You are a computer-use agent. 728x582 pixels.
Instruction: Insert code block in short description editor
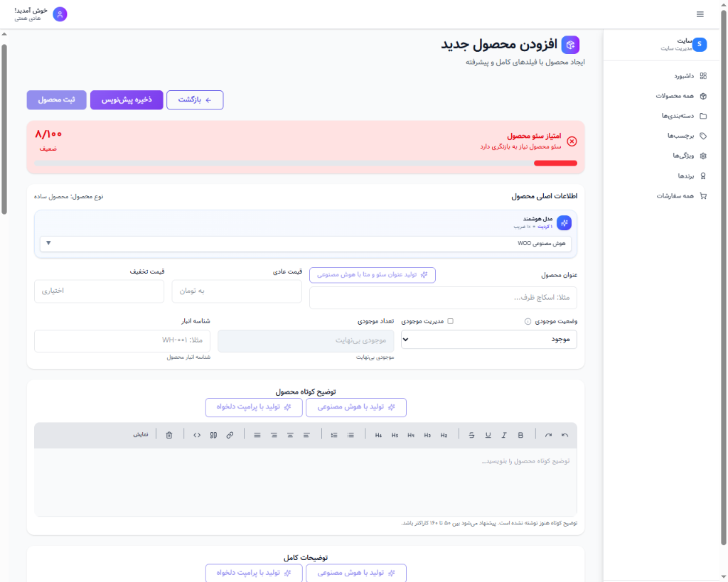[197, 435]
